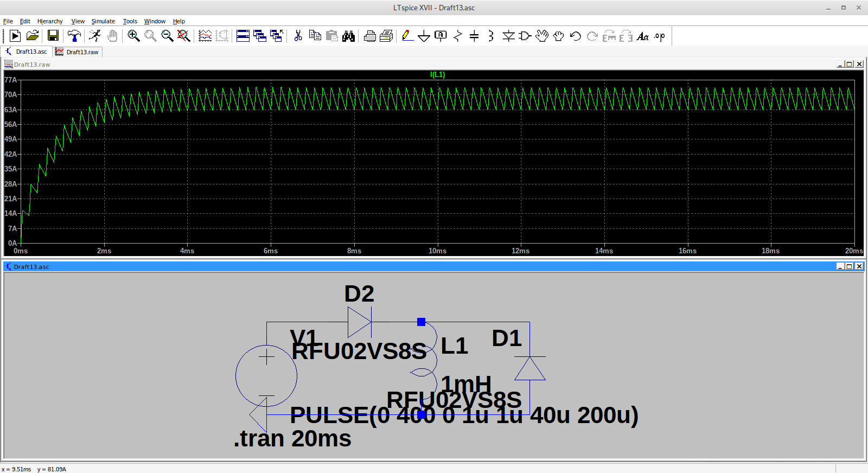Select the Inductor component tool
The width and height of the screenshot is (868, 473).
click(x=491, y=36)
